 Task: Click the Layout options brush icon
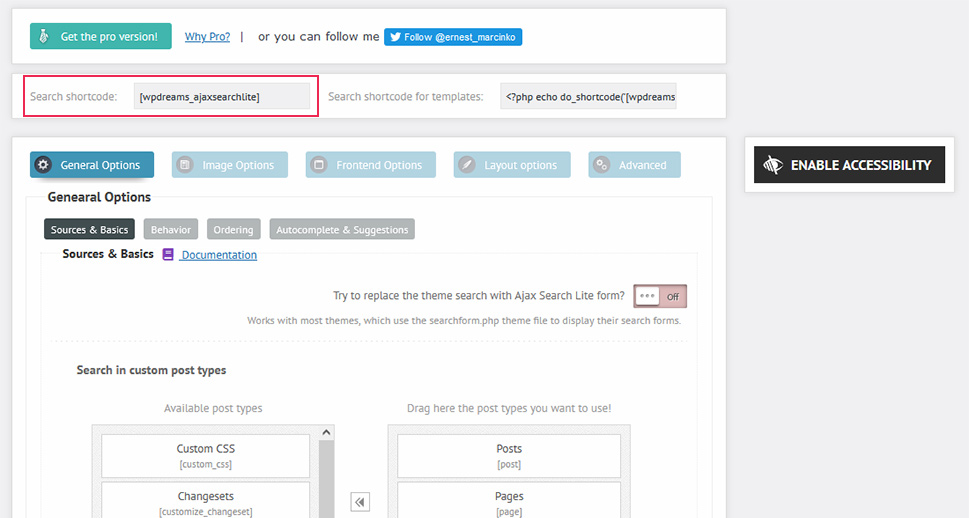tap(467, 164)
